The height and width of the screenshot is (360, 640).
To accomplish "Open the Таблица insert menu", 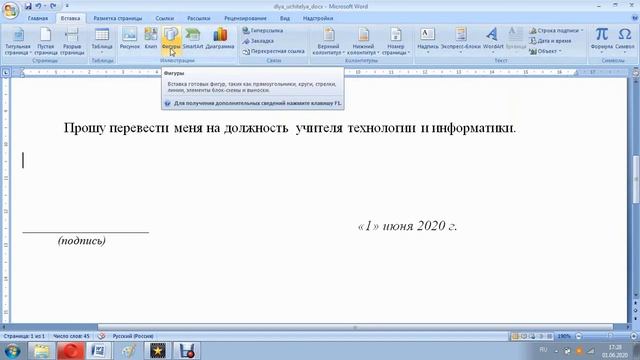I will click(102, 41).
